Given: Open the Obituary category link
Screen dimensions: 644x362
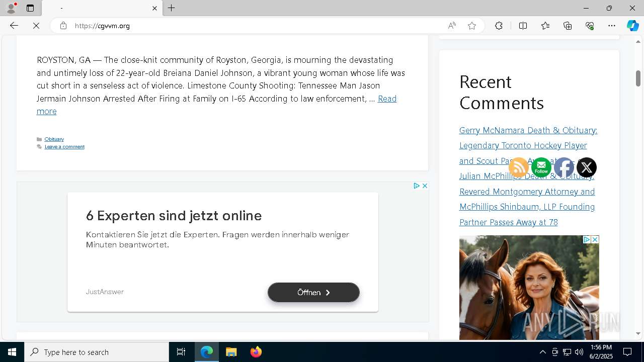Looking at the screenshot, I should pyautogui.click(x=54, y=139).
